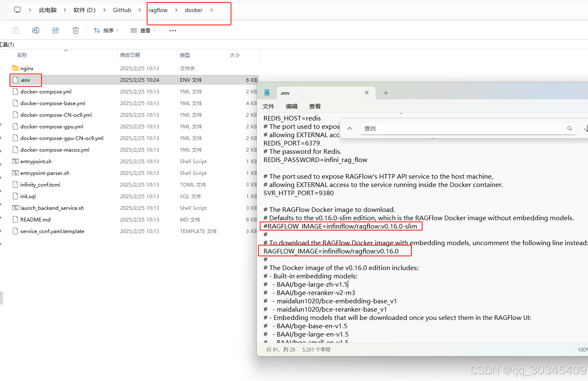Sort by the 大小 column header
The width and height of the screenshot is (588, 381).
(x=235, y=55)
